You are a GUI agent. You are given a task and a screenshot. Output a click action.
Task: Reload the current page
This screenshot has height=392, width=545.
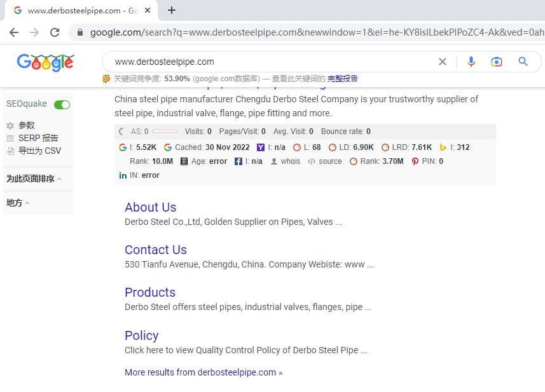(x=55, y=32)
